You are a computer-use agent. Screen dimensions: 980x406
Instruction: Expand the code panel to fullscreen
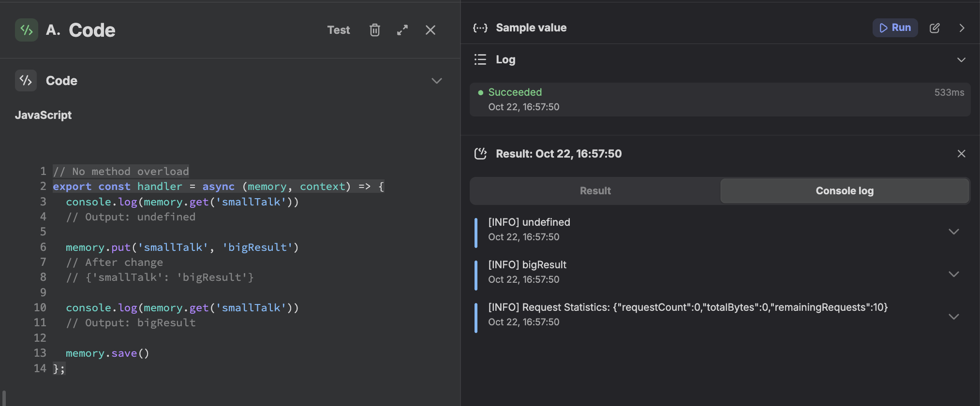402,30
